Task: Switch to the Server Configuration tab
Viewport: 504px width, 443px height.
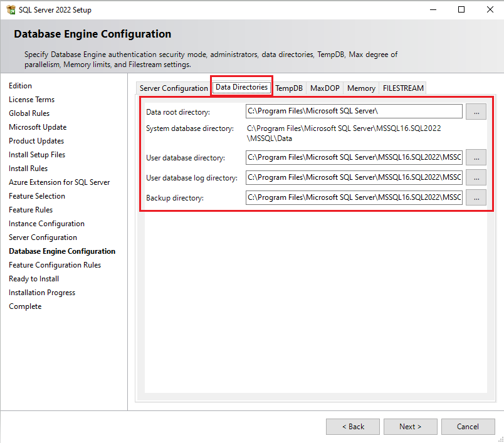Action: pos(174,88)
